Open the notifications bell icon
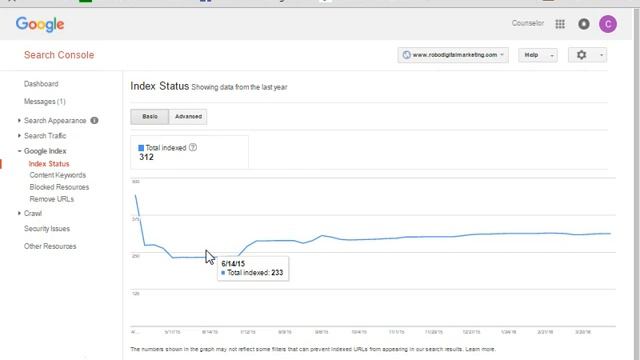Image resolution: width=640 pixels, height=360 pixels. click(x=584, y=24)
